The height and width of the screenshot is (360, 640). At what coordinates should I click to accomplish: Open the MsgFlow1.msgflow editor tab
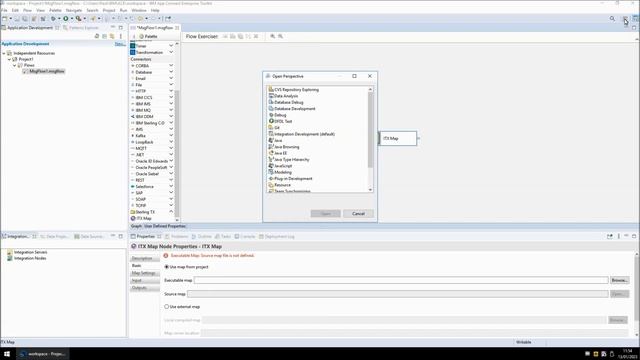155,28
